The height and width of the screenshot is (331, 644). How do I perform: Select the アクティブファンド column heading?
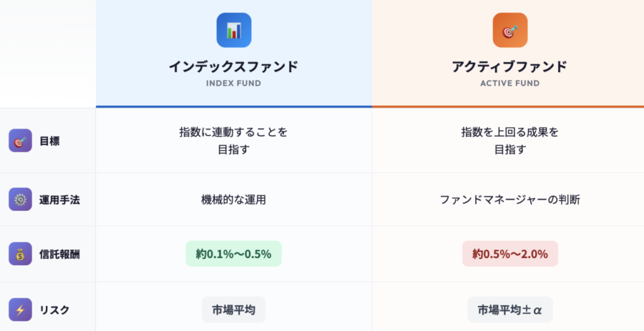[x=509, y=67]
